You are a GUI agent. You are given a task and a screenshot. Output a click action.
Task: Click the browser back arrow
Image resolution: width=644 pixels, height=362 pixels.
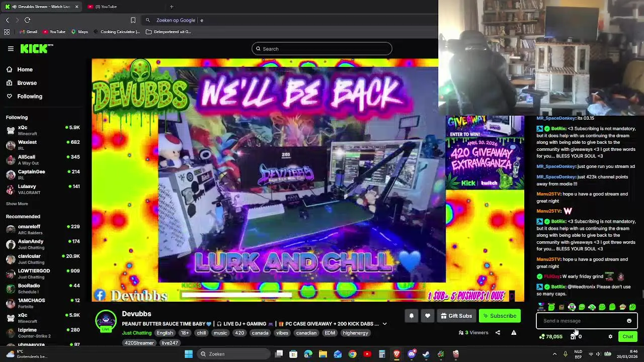coord(8,20)
